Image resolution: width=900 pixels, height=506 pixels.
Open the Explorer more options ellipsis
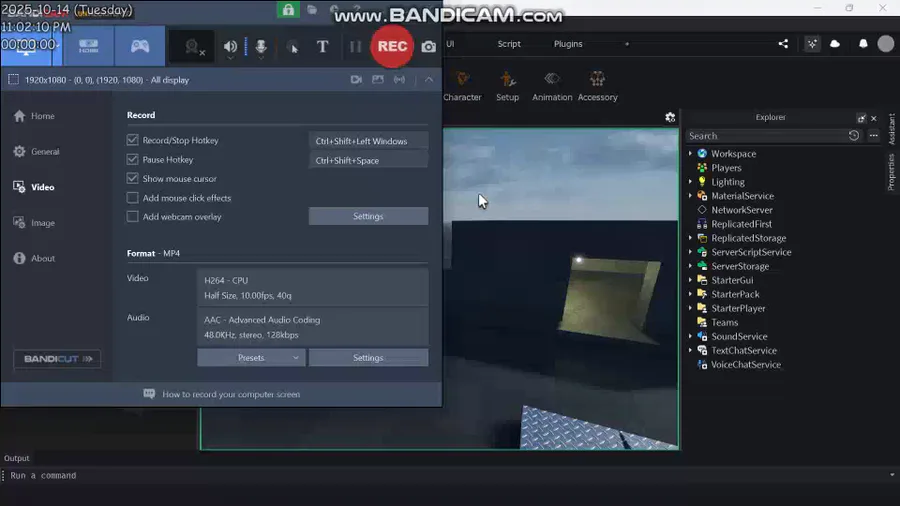point(873,135)
